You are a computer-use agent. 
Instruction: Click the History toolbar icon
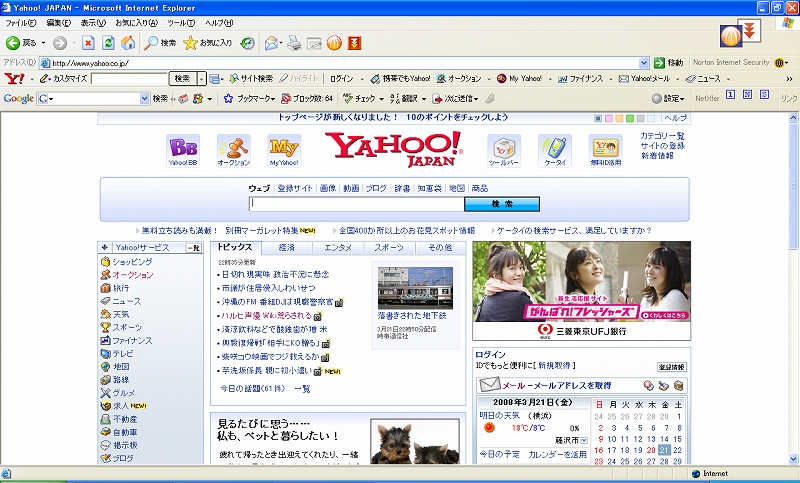(x=247, y=43)
